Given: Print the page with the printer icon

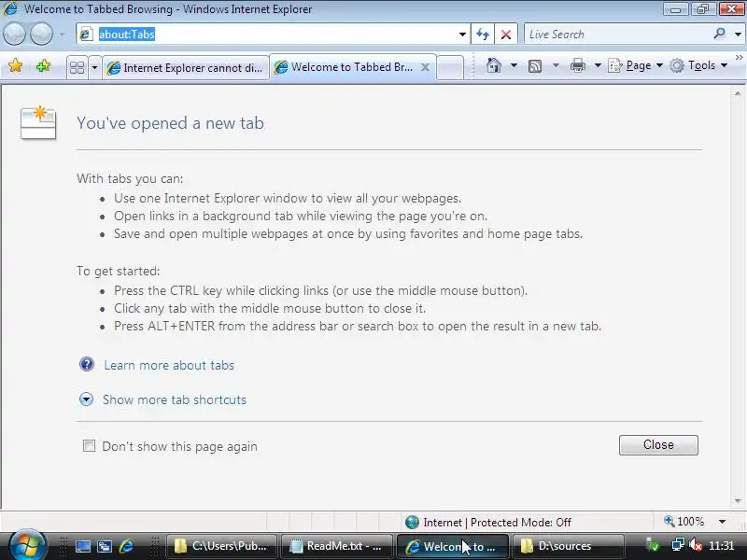Looking at the screenshot, I should (577, 65).
